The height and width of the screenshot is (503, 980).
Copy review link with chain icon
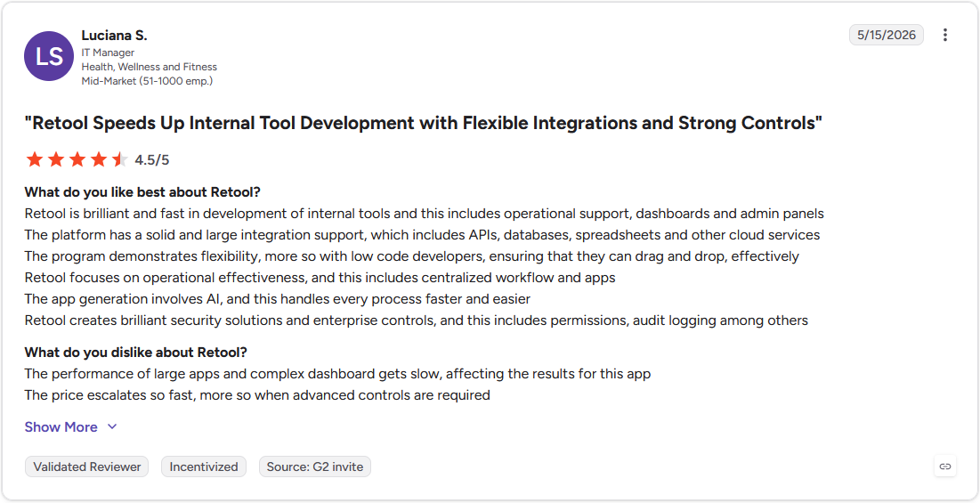point(945,466)
